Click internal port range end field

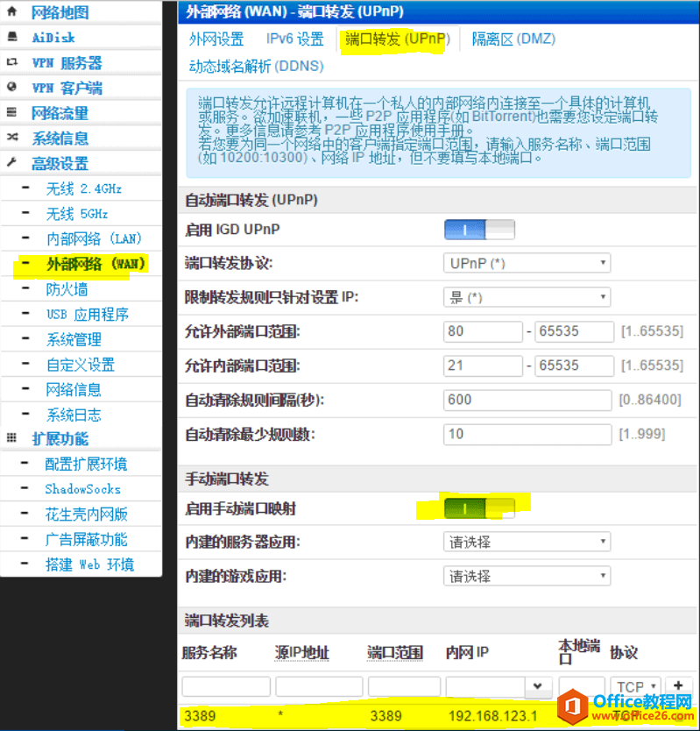click(x=574, y=365)
